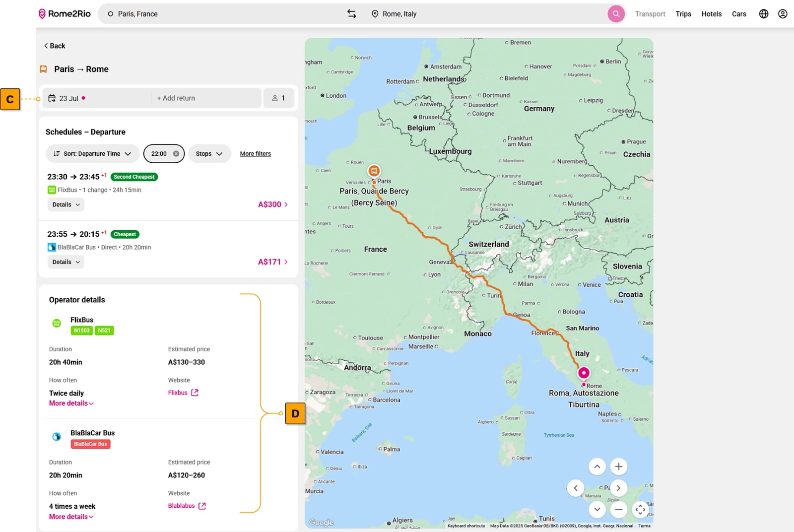The image size is (794, 532).
Task: Click the More filters link
Action: [x=256, y=153]
